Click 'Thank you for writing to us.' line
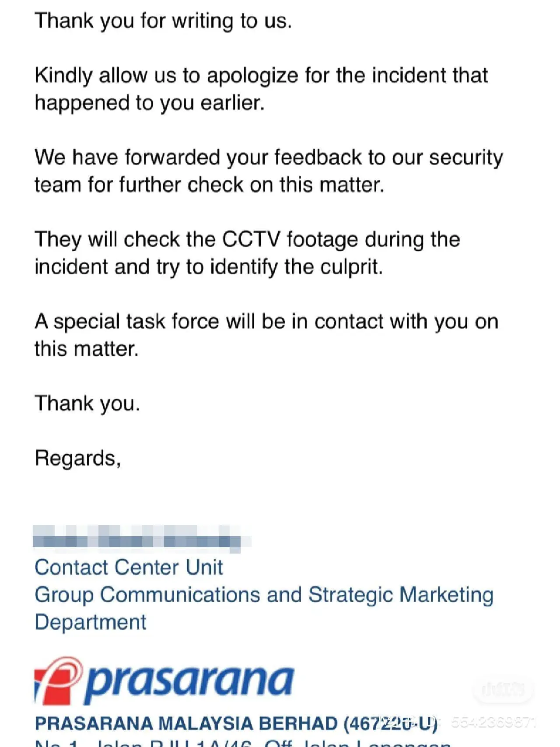 (x=163, y=21)
